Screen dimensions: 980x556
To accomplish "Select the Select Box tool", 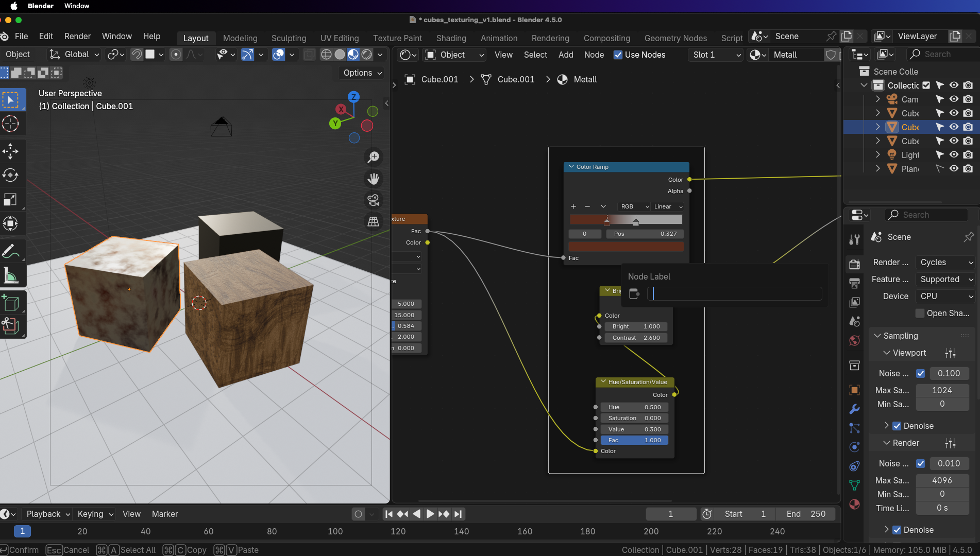I will [11, 99].
